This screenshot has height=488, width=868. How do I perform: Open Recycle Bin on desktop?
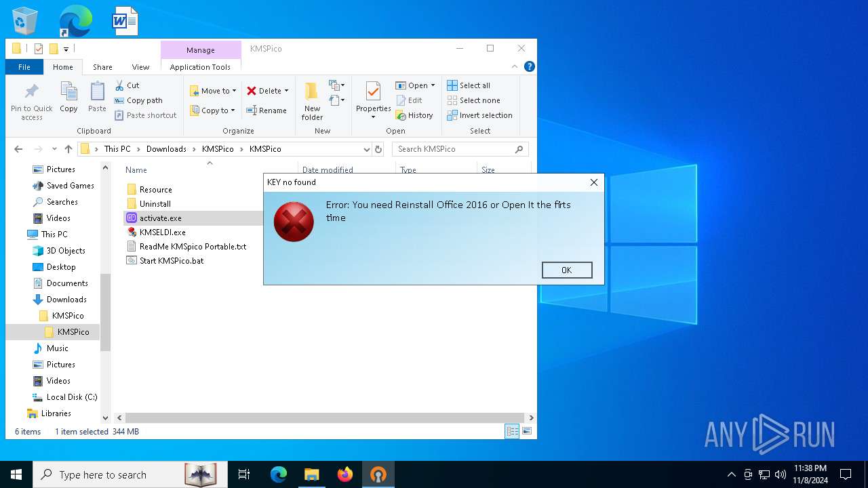(25, 20)
